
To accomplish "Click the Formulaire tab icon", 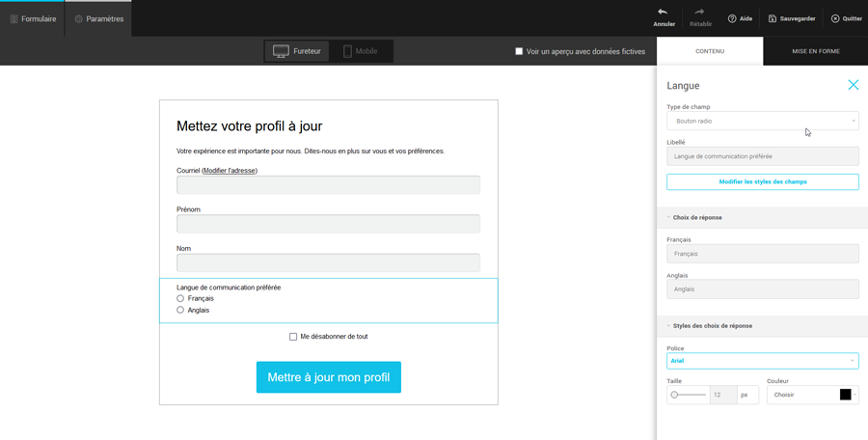I will pyautogui.click(x=14, y=19).
